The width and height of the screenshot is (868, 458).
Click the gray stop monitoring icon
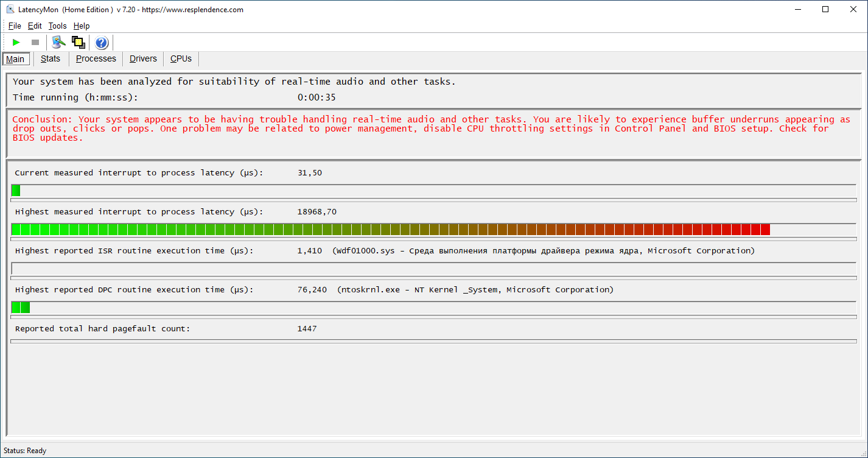pos(35,42)
